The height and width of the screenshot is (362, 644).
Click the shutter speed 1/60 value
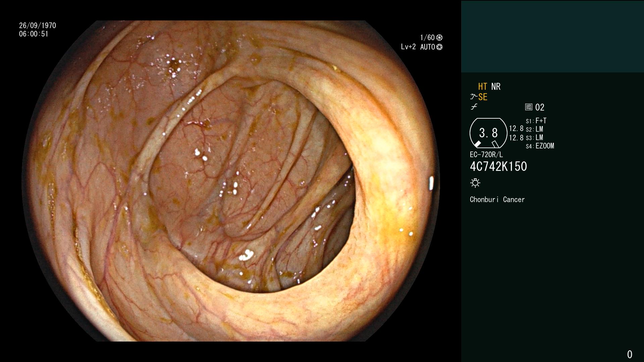pyautogui.click(x=427, y=38)
